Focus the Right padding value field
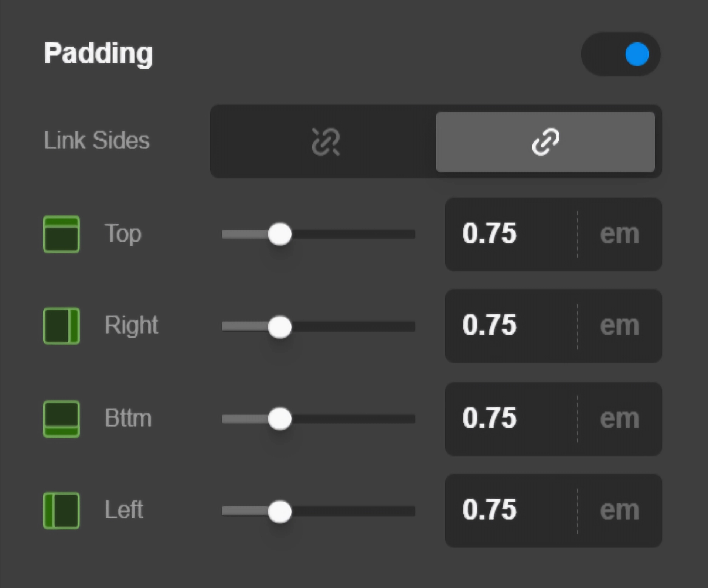 coord(510,326)
